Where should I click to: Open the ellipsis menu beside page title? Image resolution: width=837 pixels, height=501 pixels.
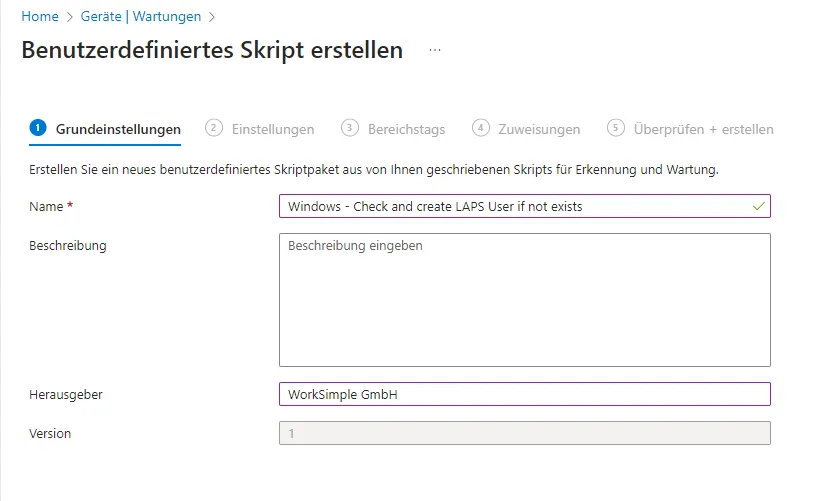[435, 50]
